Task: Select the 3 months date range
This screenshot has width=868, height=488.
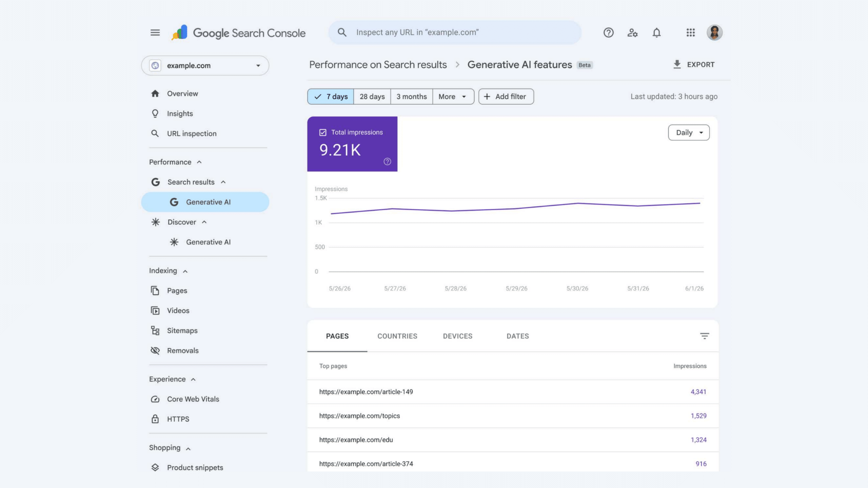Action: tap(412, 97)
